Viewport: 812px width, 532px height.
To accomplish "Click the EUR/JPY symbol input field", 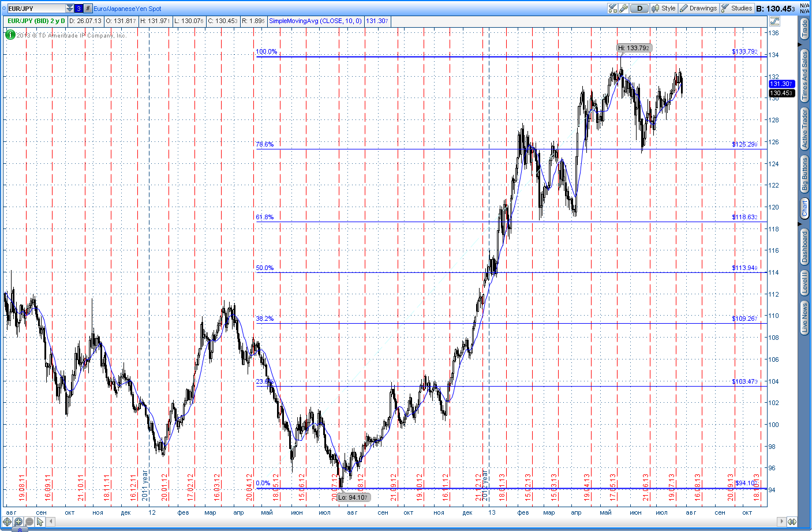I will [36, 9].
